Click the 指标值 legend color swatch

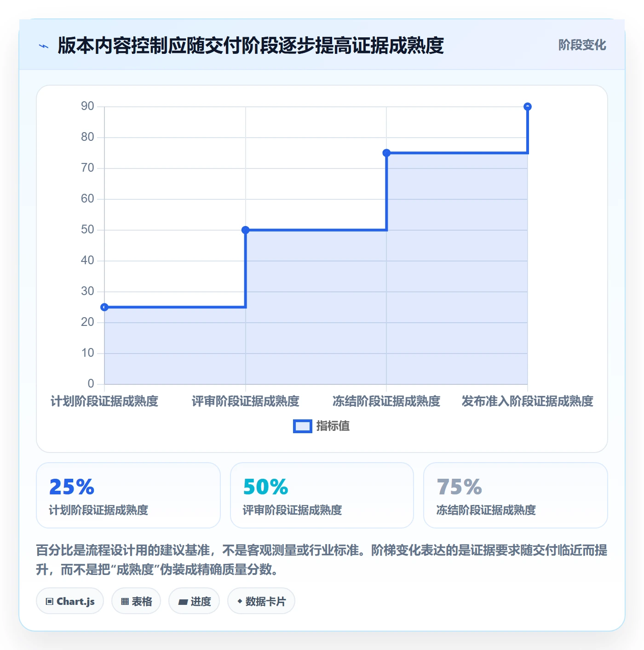pyautogui.click(x=303, y=426)
